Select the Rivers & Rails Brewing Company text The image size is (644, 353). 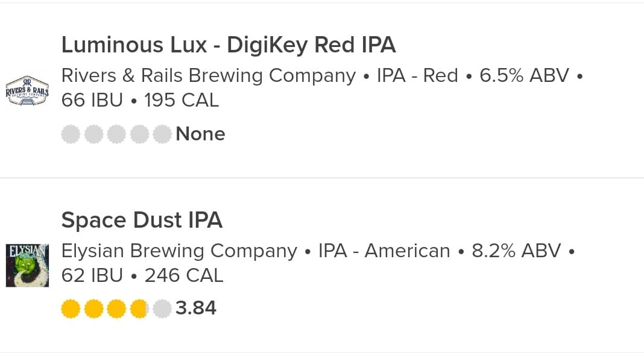coord(209,75)
